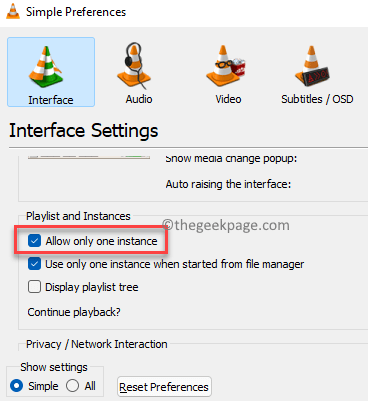Image resolution: width=368 pixels, height=401 pixels.
Task: Click the Simple Preferences window title
Action: (76, 12)
